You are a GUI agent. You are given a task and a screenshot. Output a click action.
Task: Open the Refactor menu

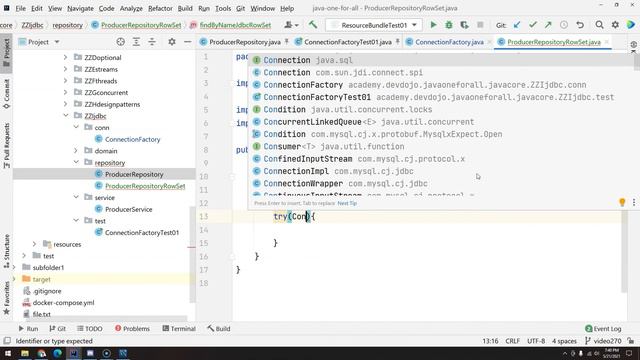160,8
